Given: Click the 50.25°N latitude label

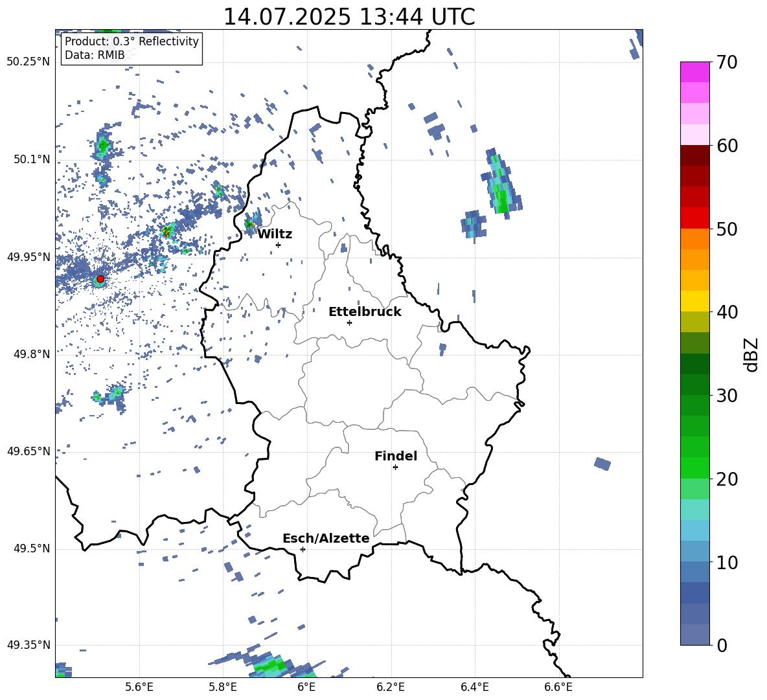Looking at the screenshot, I should (x=29, y=62).
